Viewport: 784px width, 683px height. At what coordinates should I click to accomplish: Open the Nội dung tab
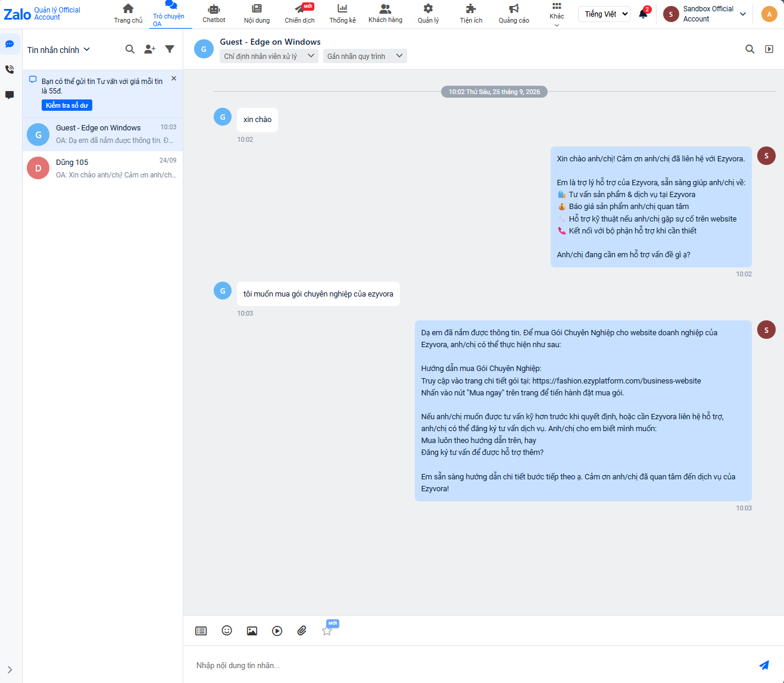tap(257, 13)
